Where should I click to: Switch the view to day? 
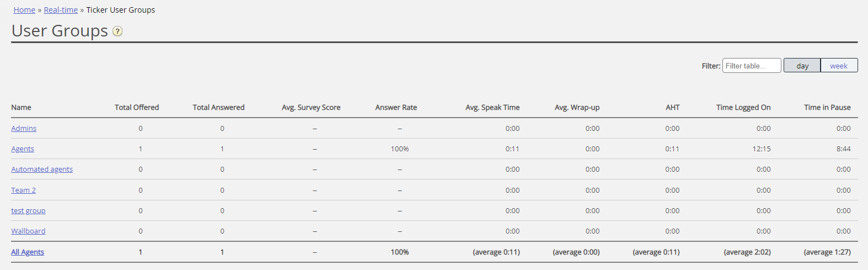pos(802,66)
